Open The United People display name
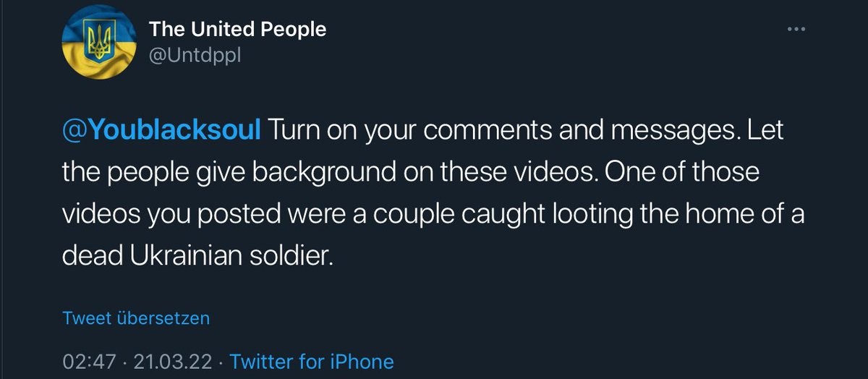Image resolution: width=868 pixels, height=379 pixels. point(237,29)
